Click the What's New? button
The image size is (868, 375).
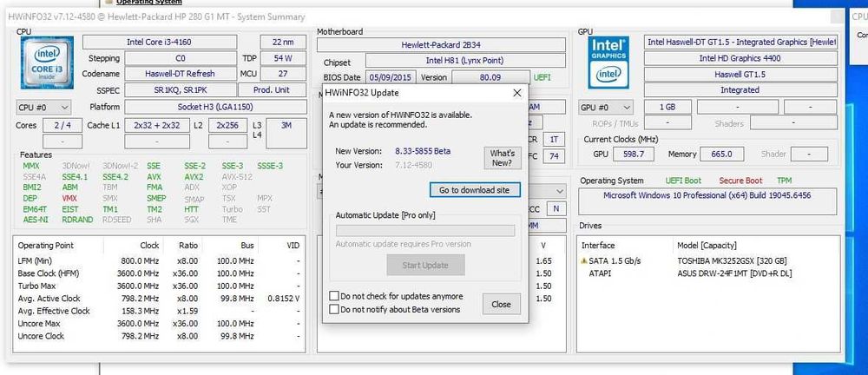502,158
